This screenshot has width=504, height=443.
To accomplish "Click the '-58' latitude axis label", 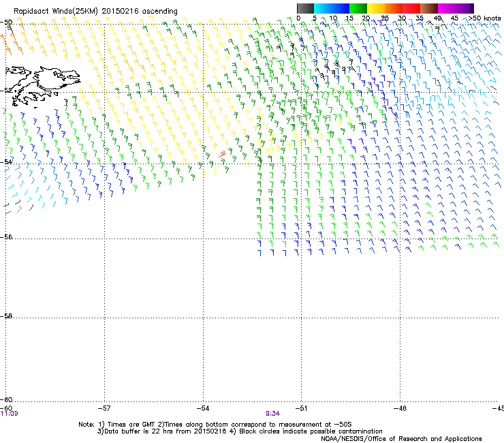I will click(6, 316).
